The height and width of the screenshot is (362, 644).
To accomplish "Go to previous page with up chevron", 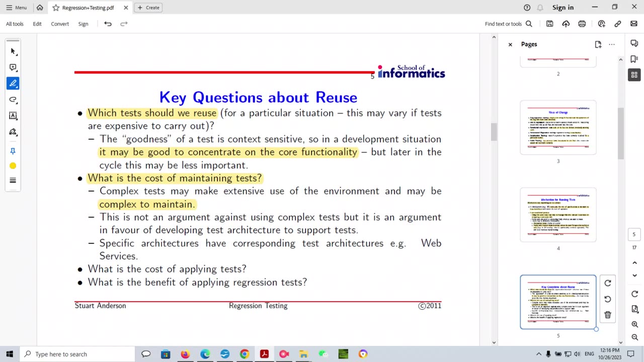I will click(x=634, y=263).
